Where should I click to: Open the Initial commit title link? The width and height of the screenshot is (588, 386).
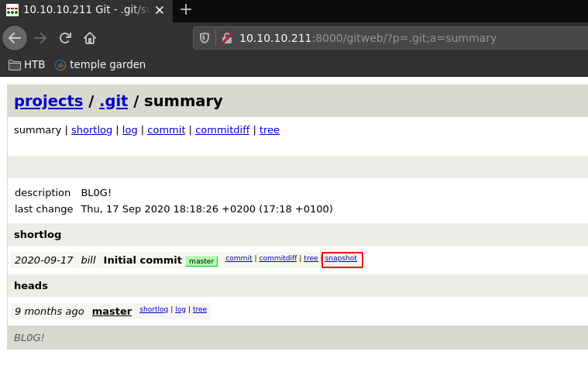(143, 260)
